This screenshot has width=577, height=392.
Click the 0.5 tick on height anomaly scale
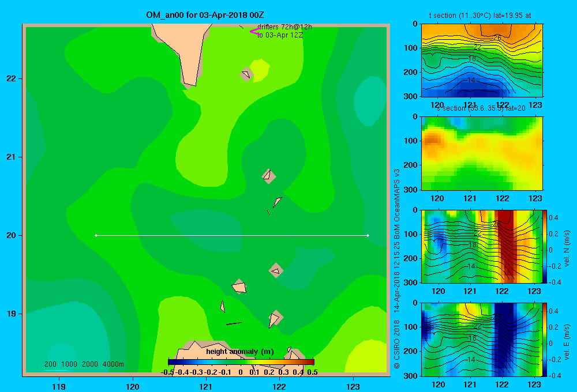pyautogui.click(x=312, y=372)
